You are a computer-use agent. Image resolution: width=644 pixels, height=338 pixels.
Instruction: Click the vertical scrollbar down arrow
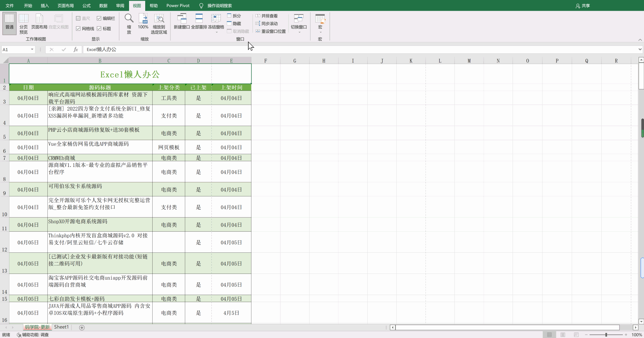click(x=641, y=322)
